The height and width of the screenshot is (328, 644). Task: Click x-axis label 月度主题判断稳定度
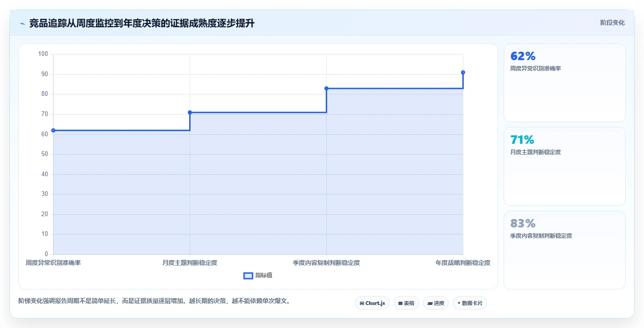pyautogui.click(x=190, y=263)
